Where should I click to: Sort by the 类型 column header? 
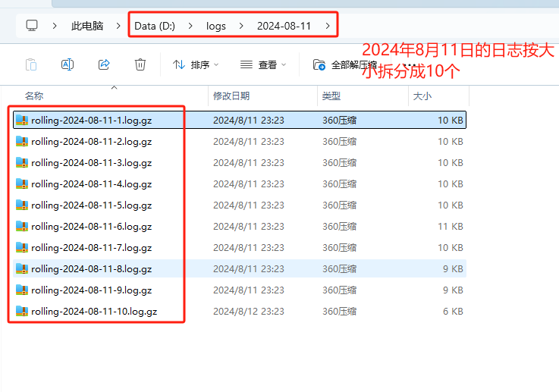[x=331, y=96]
